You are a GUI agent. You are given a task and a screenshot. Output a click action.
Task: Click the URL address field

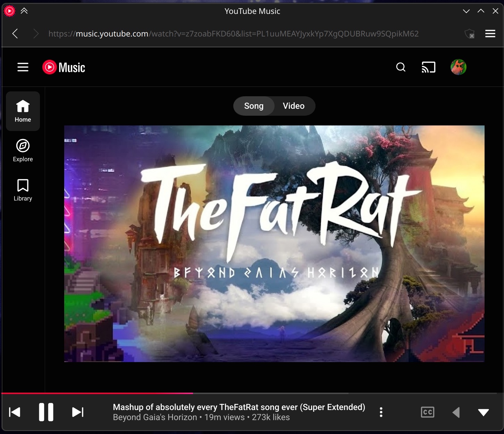233,34
